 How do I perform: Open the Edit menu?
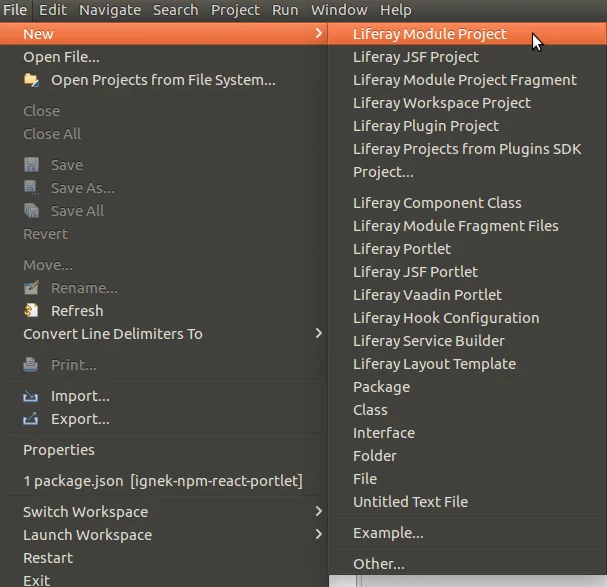click(53, 10)
